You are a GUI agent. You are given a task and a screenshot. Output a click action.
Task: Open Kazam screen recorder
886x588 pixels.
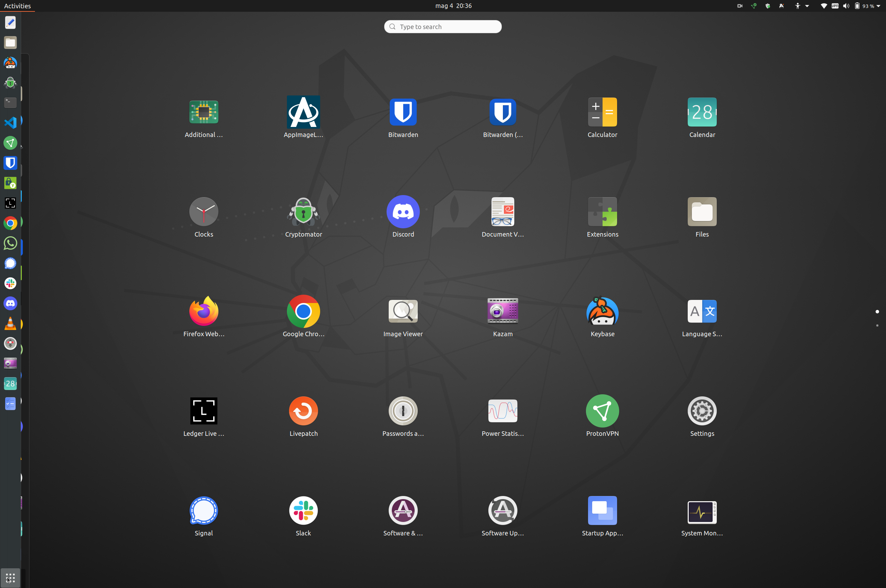tap(503, 311)
